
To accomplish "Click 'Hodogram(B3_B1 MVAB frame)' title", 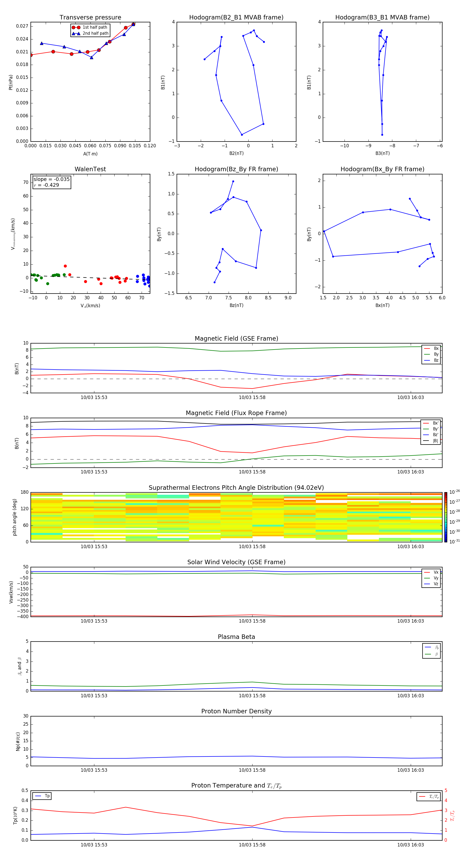I will 382,18.
